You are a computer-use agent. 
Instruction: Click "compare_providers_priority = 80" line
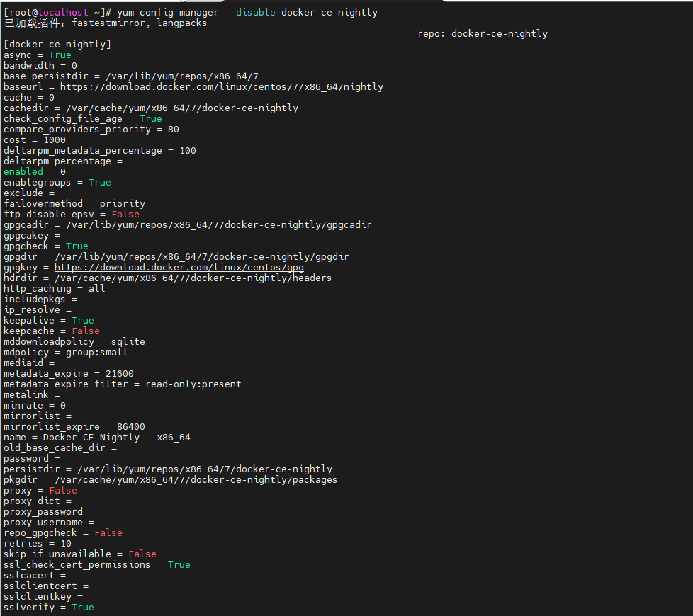click(x=91, y=130)
